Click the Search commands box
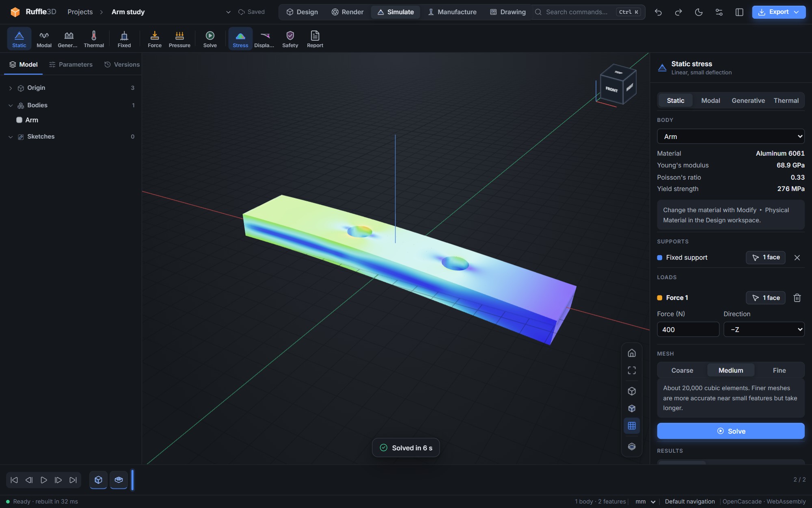812x508 pixels. [x=588, y=12]
